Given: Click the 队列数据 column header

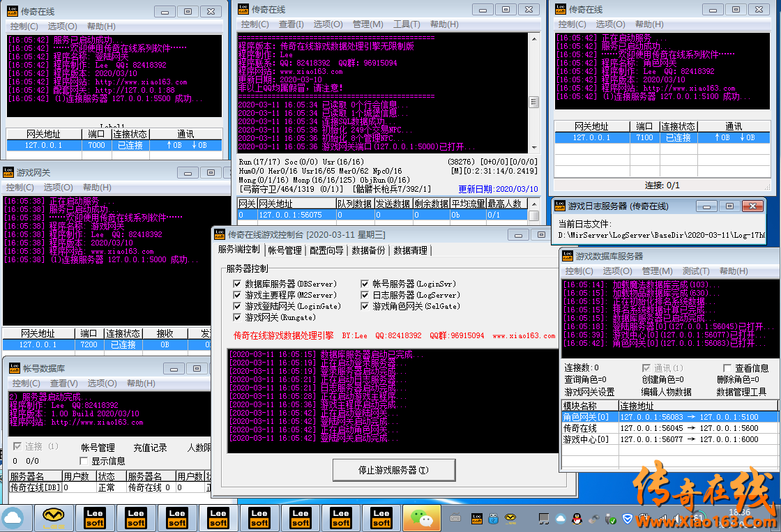Looking at the screenshot, I should 355,204.
